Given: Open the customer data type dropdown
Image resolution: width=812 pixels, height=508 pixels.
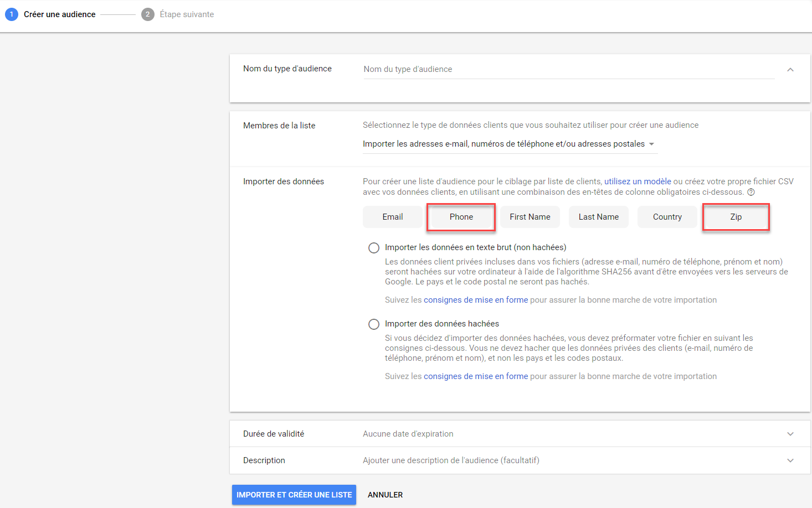Looking at the screenshot, I should point(510,144).
